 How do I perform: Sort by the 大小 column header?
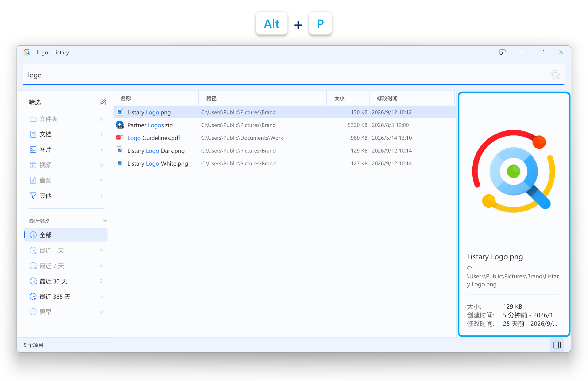click(339, 98)
